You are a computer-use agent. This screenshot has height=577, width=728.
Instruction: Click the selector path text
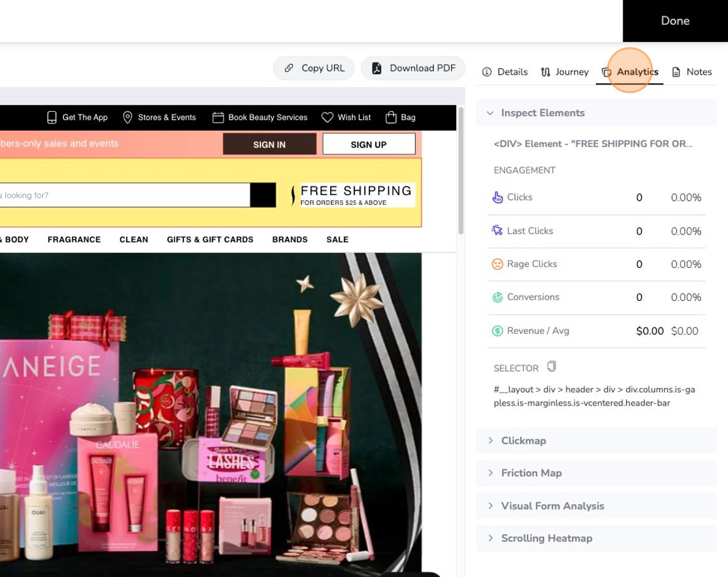pyautogui.click(x=594, y=396)
